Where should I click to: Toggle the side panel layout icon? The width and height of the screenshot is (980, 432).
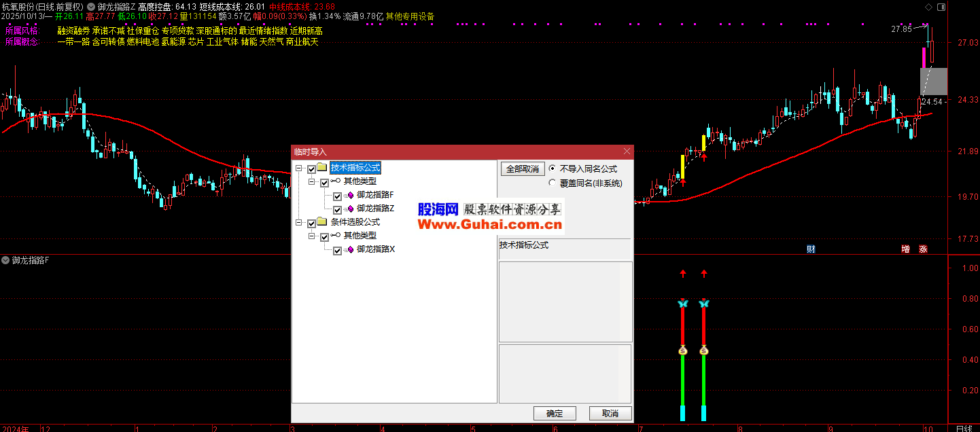click(941, 7)
